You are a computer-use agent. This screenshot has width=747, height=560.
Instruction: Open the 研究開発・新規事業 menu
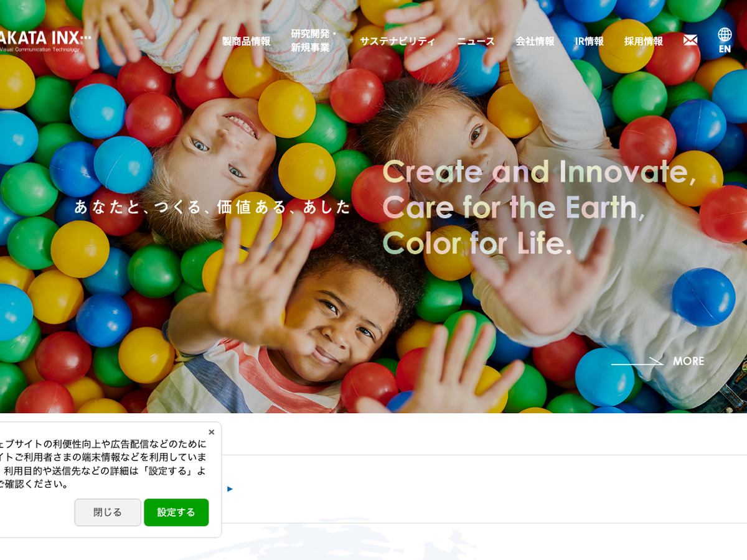click(x=314, y=40)
